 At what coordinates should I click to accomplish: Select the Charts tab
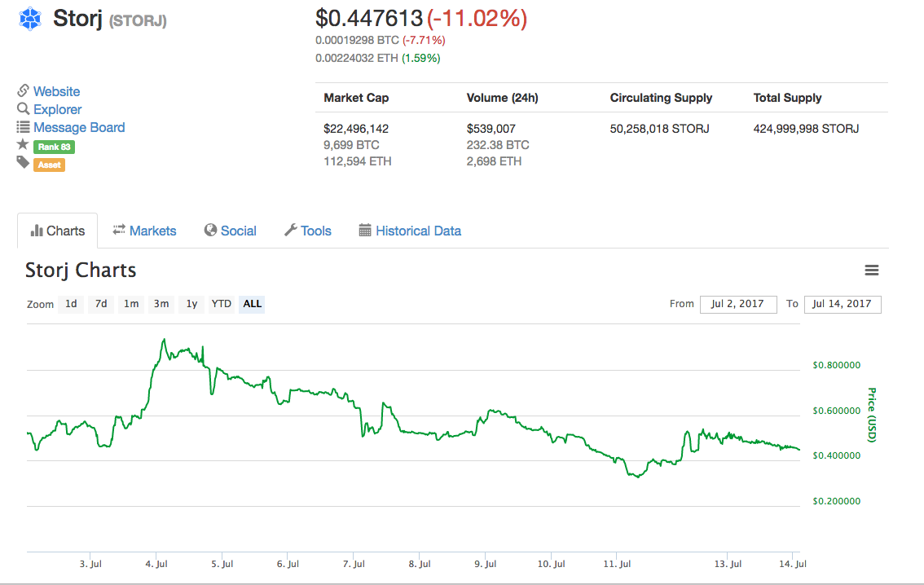(x=58, y=231)
